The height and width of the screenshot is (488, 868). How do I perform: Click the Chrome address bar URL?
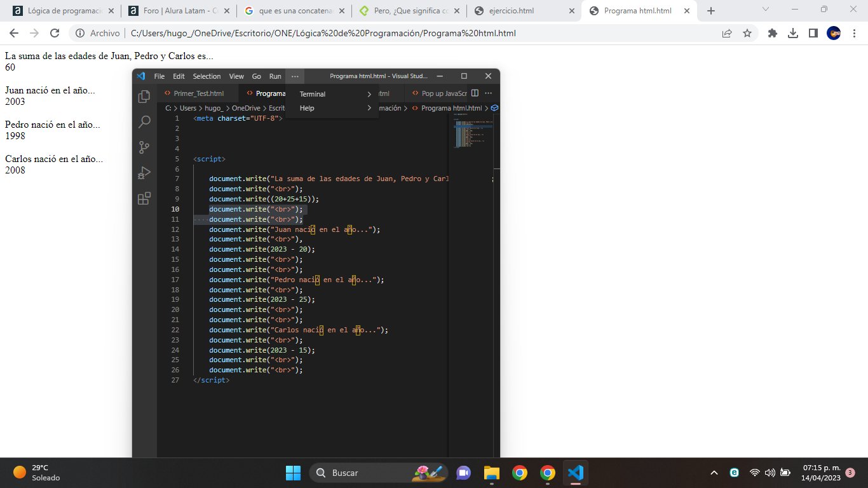click(323, 33)
